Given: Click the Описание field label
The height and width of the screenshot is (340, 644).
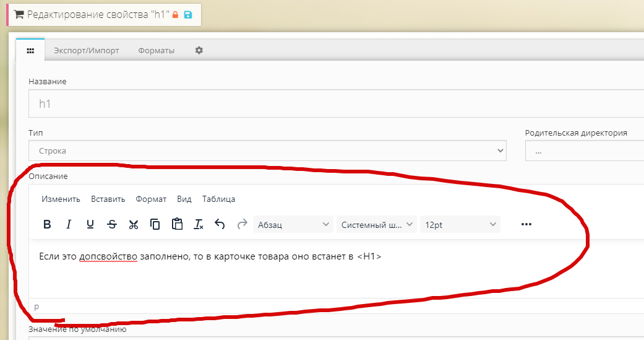Looking at the screenshot, I should click(x=48, y=176).
